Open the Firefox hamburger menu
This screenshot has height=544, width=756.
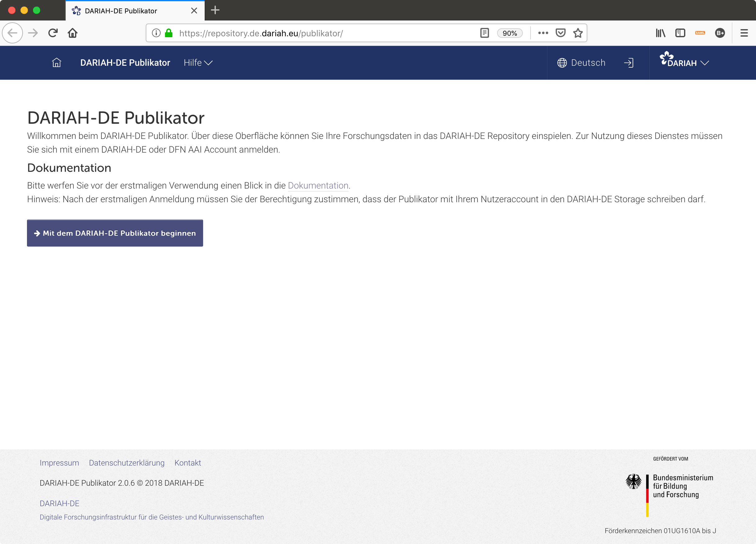tap(744, 33)
